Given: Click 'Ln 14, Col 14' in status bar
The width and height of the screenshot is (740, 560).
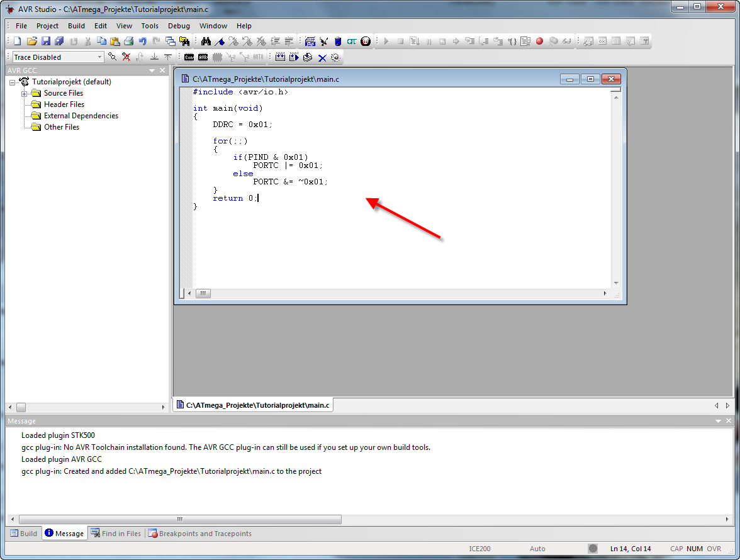Looking at the screenshot, I should [631, 549].
